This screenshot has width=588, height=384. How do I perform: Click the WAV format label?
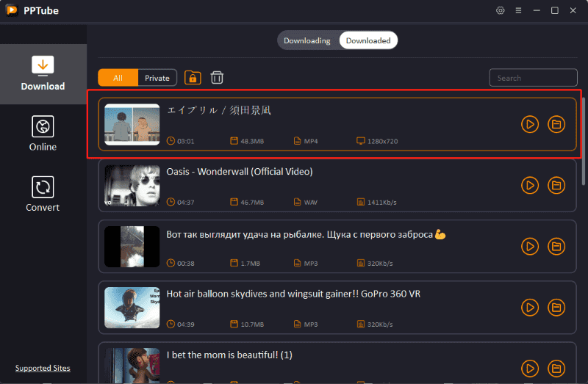(310, 203)
